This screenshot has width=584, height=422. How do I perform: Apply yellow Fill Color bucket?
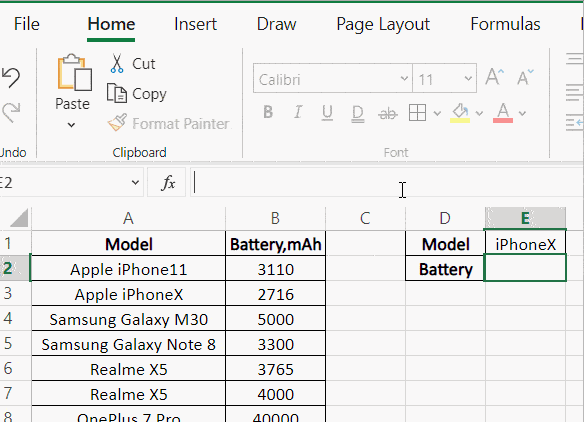coord(460,113)
